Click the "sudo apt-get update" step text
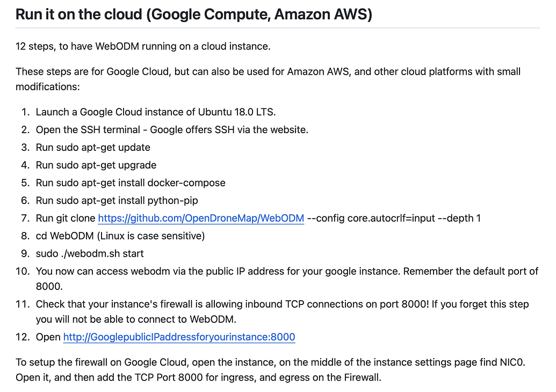Viewport: 556px width, 392px height. pyautogui.click(x=93, y=147)
